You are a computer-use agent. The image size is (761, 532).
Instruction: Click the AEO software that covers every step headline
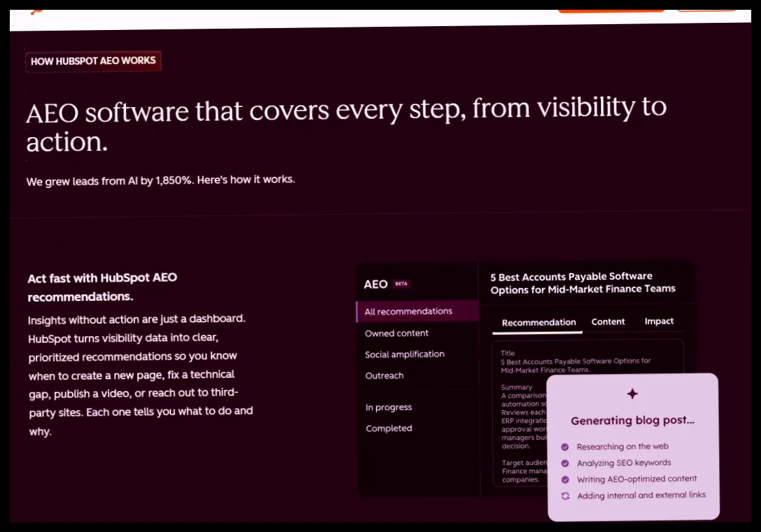click(x=346, y=125)
